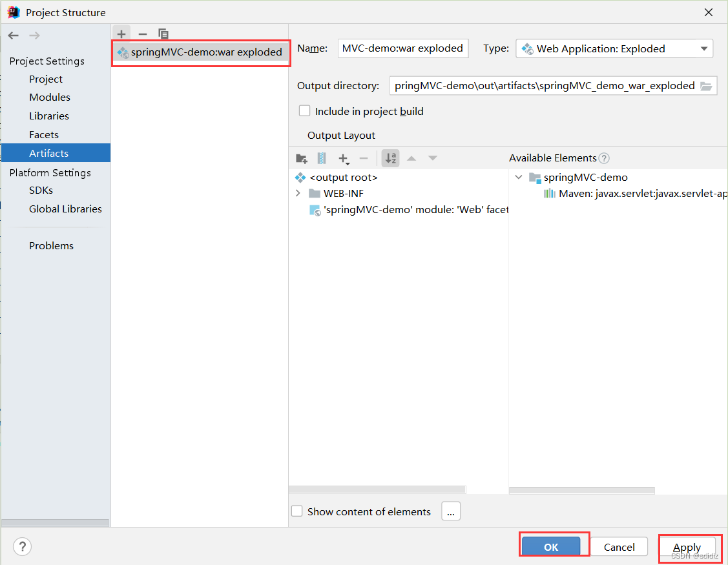View the Problems section

51,245
